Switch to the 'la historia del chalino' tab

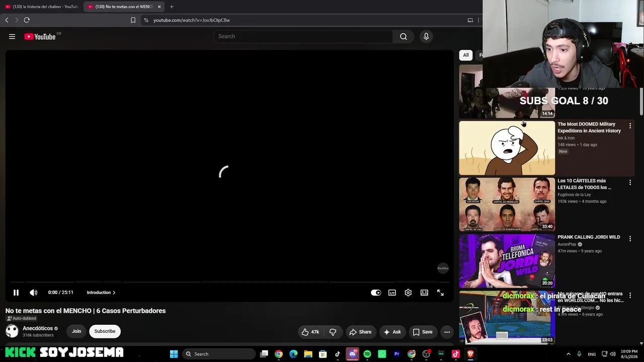41,7
